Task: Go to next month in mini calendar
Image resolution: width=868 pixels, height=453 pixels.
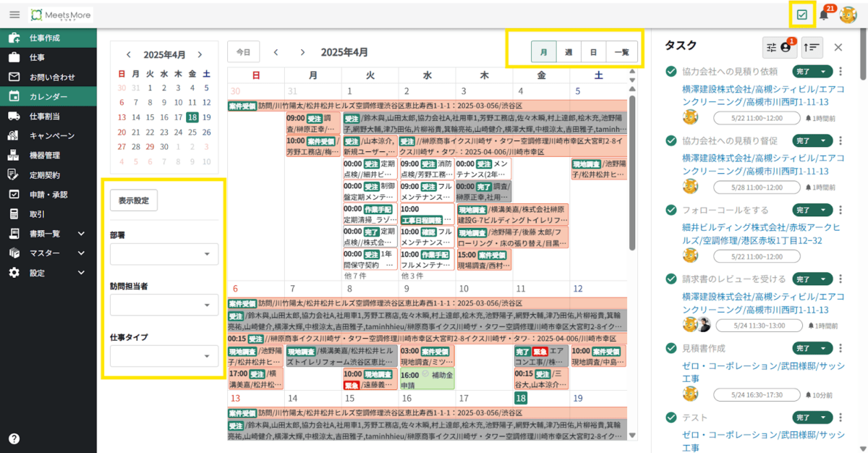Action: coord(200,54)
